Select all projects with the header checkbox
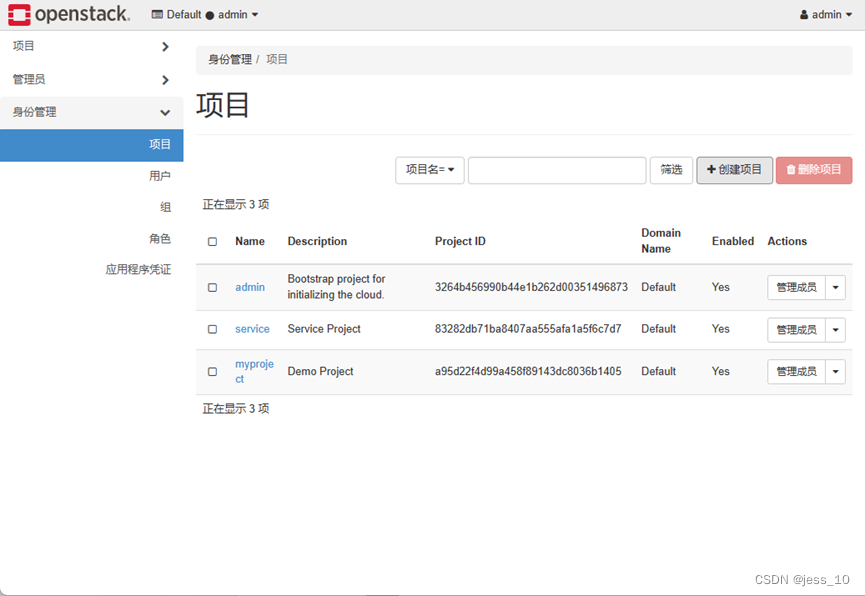865x596 pixels. coord(212,242)
